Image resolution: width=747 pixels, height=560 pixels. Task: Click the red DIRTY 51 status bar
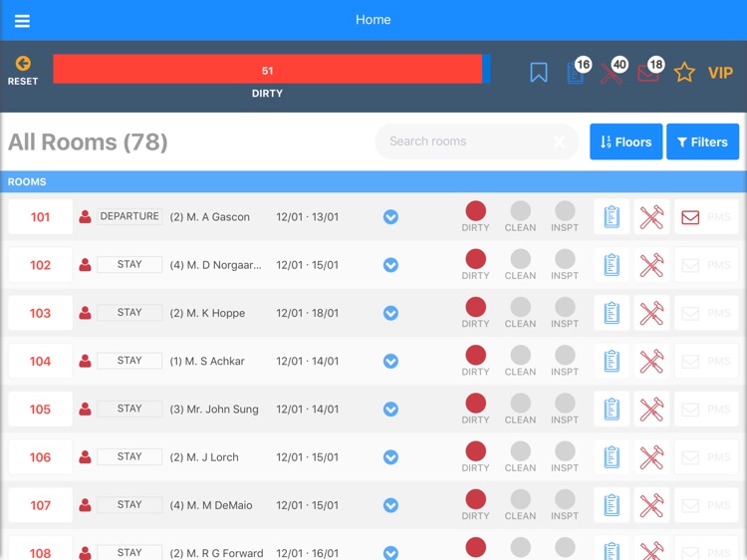[267, 69]
